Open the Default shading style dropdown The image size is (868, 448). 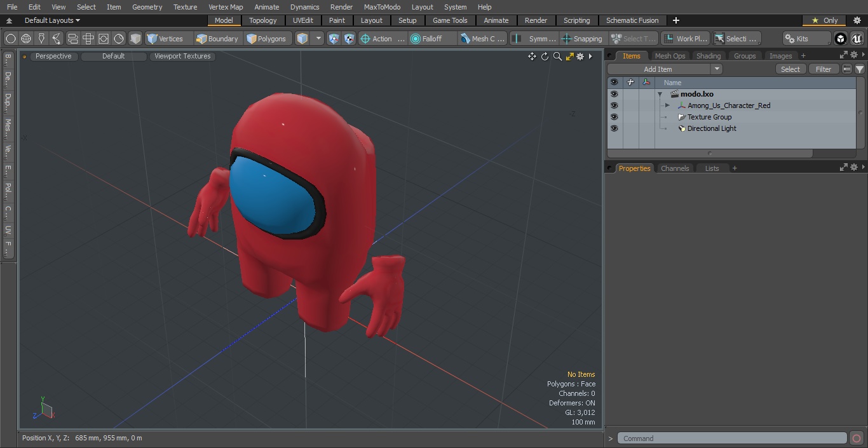(x=113, y=57)
